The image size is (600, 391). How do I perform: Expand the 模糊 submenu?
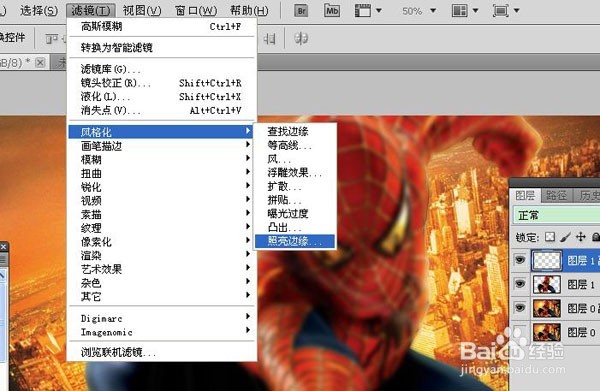pyautogui.click(x=161, y=160)
